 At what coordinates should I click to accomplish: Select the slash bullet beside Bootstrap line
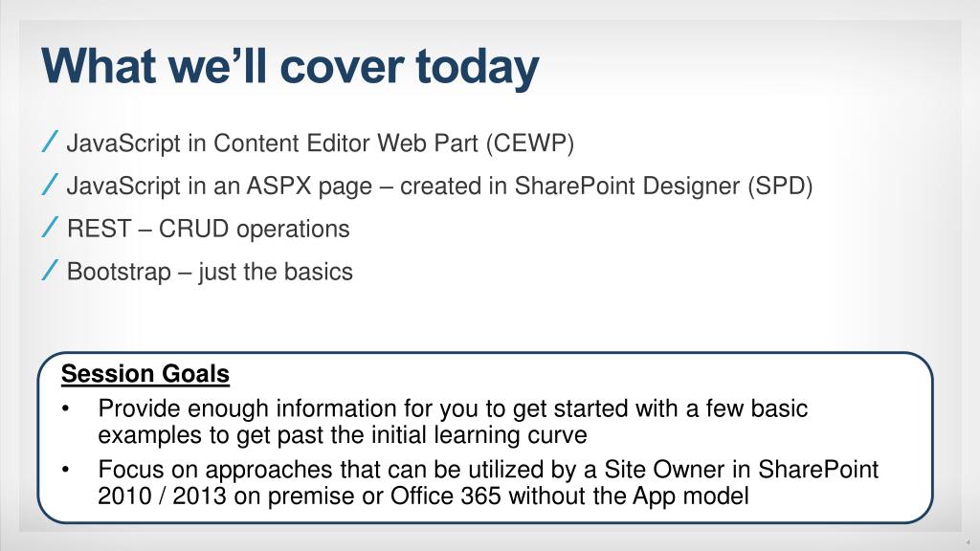(50, 271)
